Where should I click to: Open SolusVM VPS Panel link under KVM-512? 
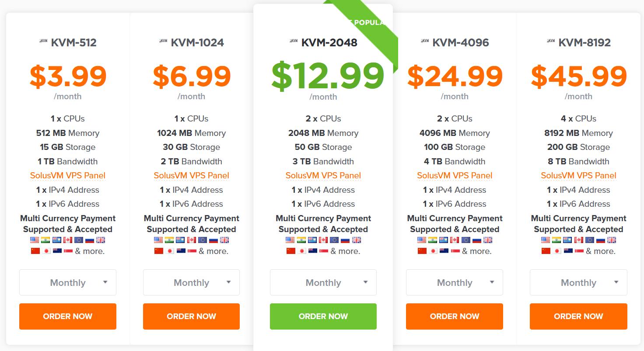[68, 176]
